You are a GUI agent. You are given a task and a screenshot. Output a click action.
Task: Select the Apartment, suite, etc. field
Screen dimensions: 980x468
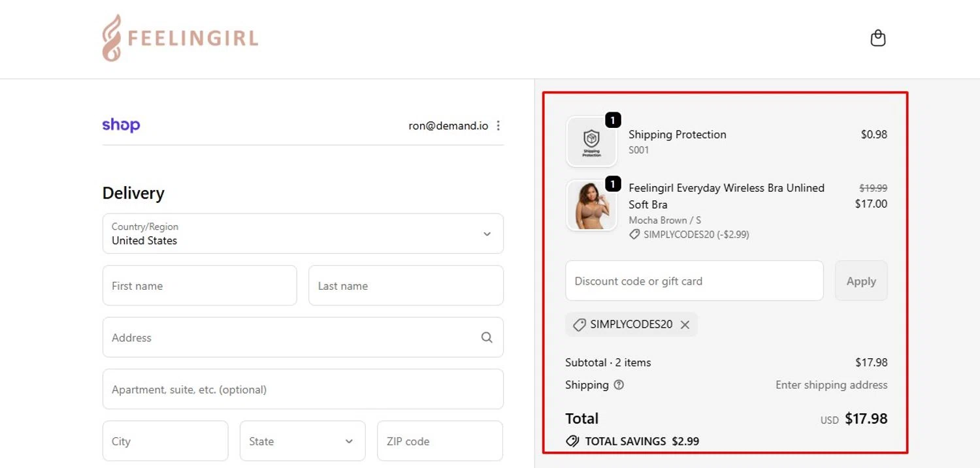tap(303, 389)
